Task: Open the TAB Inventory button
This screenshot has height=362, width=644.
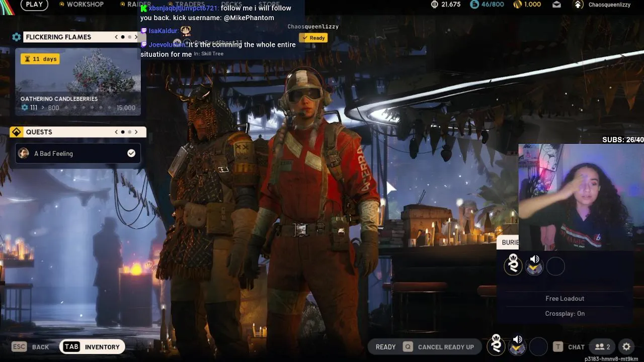Action: (x=92, y=347)
